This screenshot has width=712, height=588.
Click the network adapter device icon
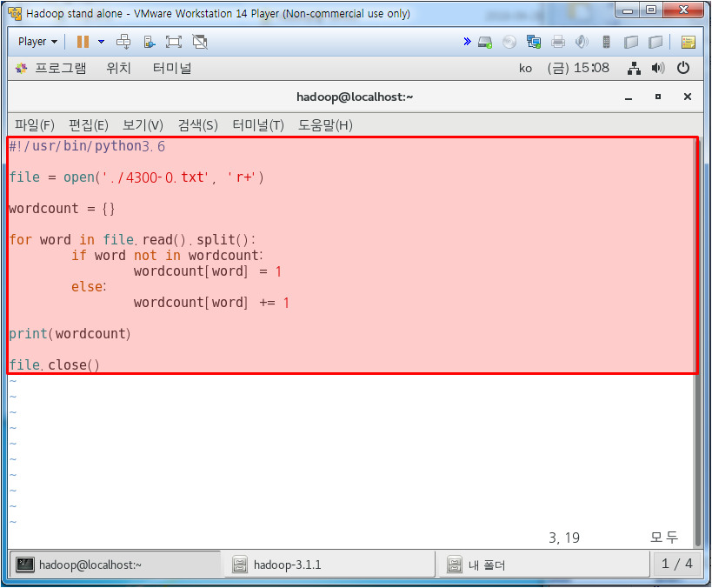(x=534, y=43)
